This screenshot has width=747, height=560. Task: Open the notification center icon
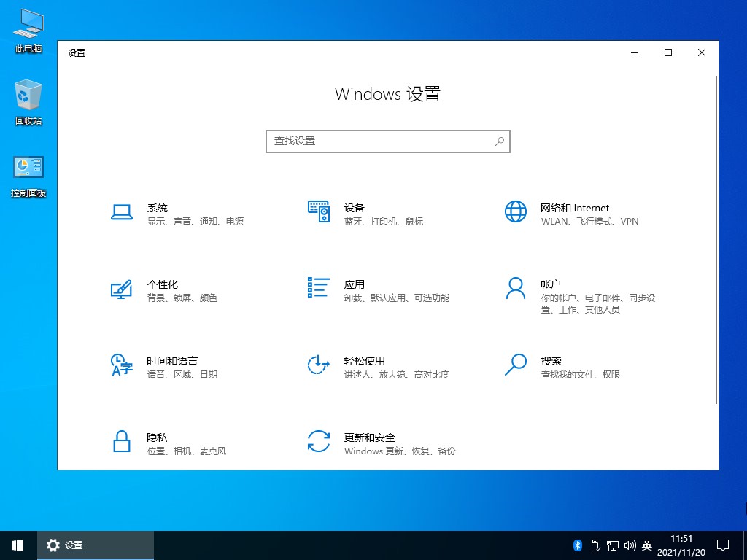pos(723,545)
